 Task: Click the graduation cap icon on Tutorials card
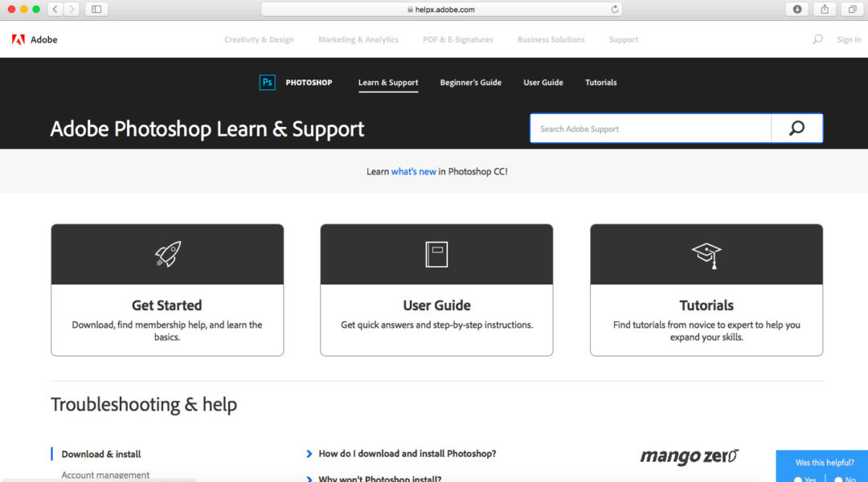706,253
